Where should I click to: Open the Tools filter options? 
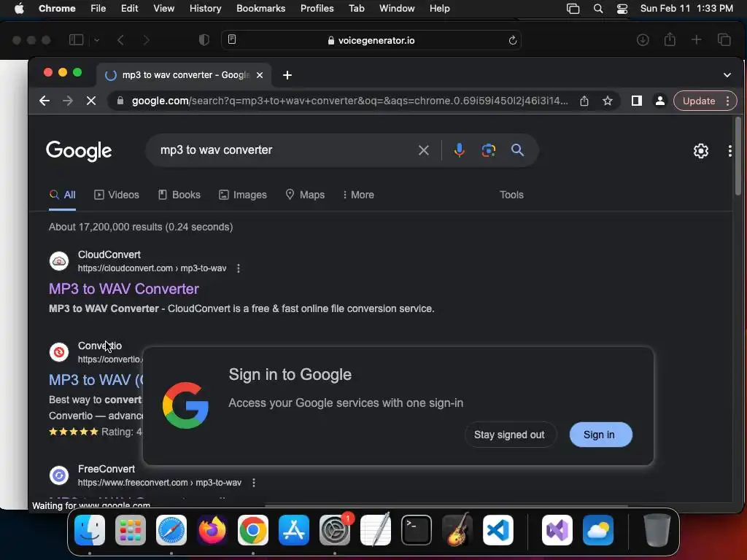[x=511, y=195]
